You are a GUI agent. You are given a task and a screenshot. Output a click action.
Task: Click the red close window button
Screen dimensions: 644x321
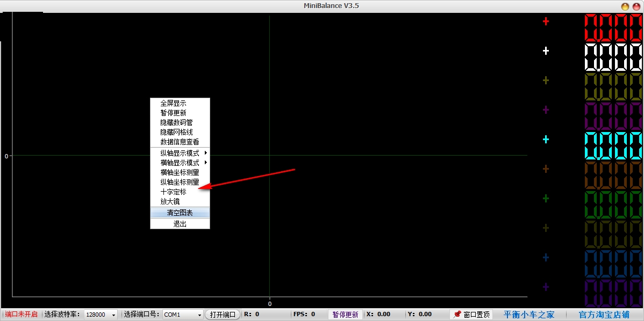(x=636, y=6)
